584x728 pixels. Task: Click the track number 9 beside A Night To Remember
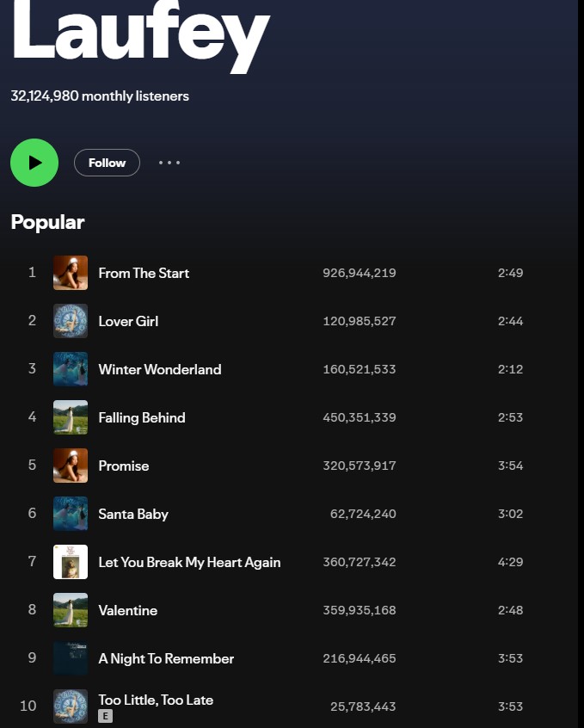[32, 657]
